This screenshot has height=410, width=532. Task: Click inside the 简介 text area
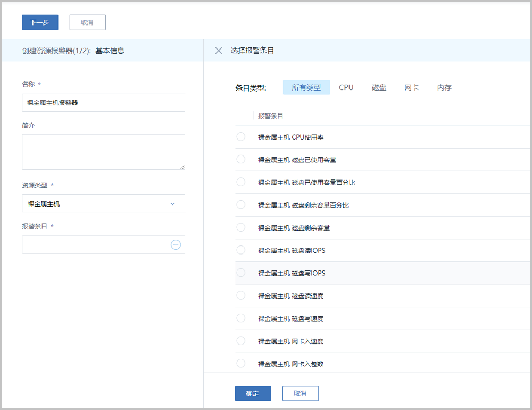103,152
